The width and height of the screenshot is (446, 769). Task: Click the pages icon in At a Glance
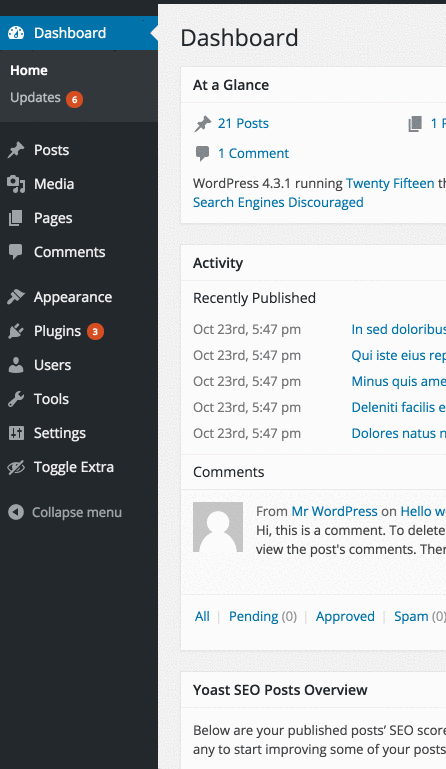coord(415,124)
